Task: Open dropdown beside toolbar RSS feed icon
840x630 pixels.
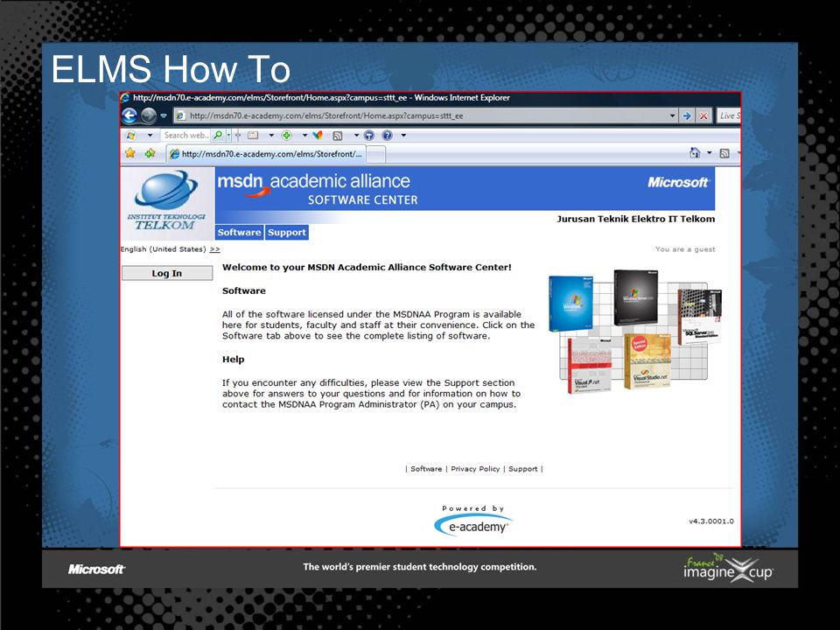Action: click(x=356, y=136)
